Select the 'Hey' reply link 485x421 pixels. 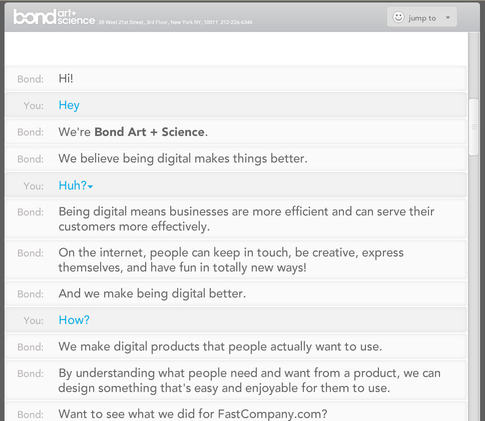[69, 105]
